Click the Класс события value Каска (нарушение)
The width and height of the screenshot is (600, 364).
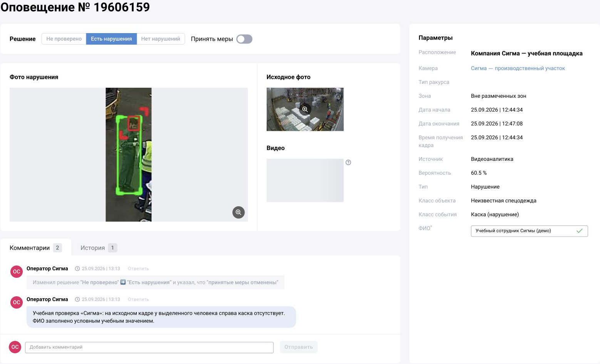(495, 214)
